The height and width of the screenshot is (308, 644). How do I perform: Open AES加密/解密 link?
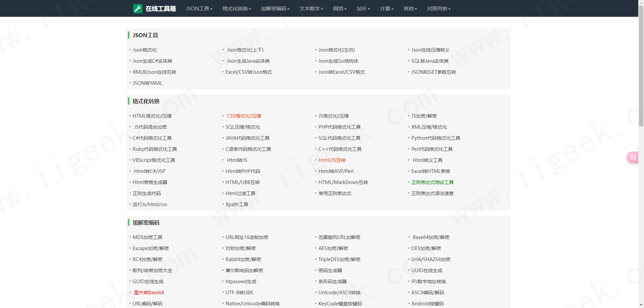point(333,248)
